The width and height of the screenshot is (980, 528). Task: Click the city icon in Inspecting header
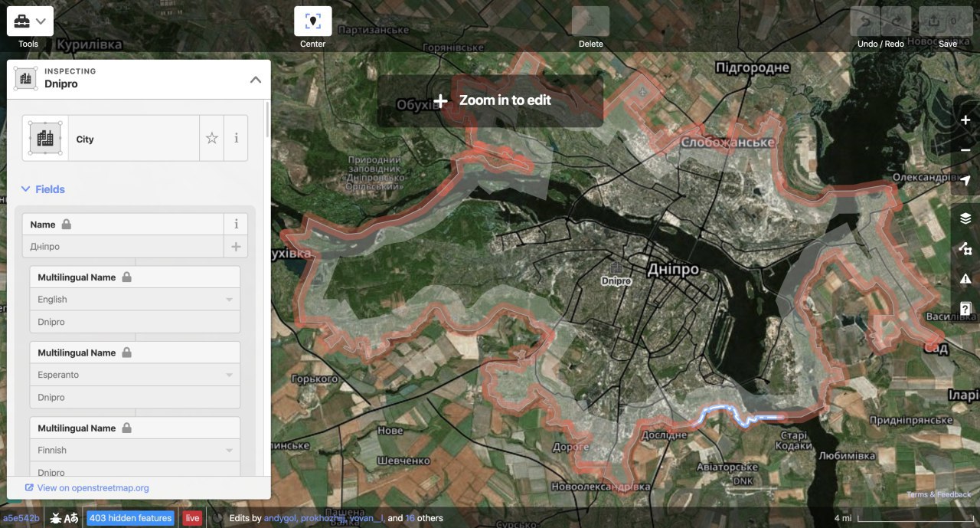click(26, 78)
